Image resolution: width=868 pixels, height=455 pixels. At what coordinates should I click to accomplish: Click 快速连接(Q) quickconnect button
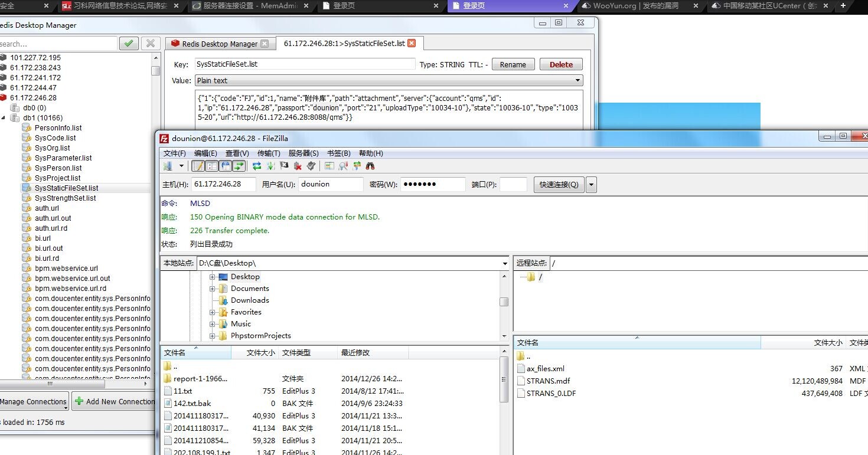[559, 184]
